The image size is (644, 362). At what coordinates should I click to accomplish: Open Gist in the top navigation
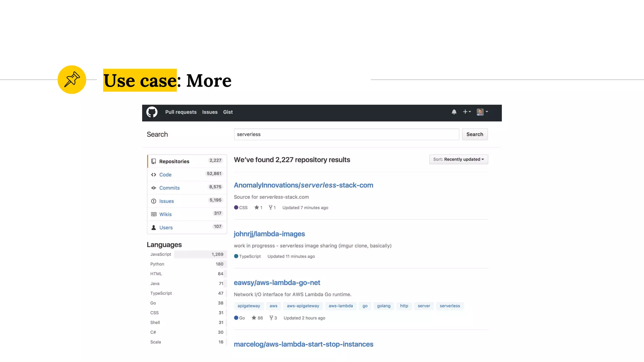[x=228, y=112]
